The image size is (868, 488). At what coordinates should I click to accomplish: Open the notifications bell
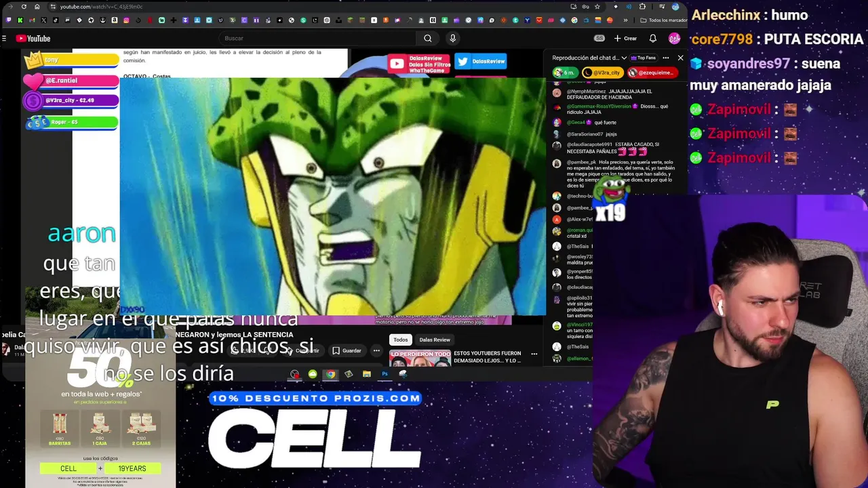(x=652, y=39)
